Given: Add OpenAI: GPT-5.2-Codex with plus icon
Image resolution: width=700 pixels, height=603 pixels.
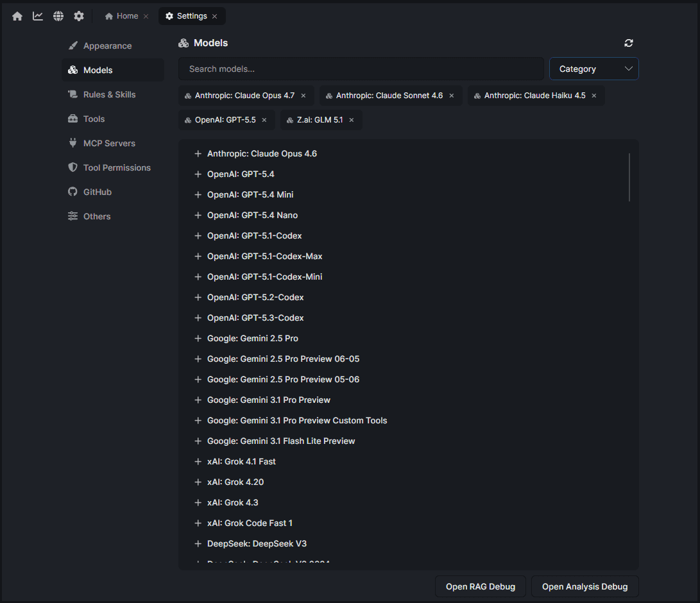Looking at the screenshot, I should click(198, 297).
